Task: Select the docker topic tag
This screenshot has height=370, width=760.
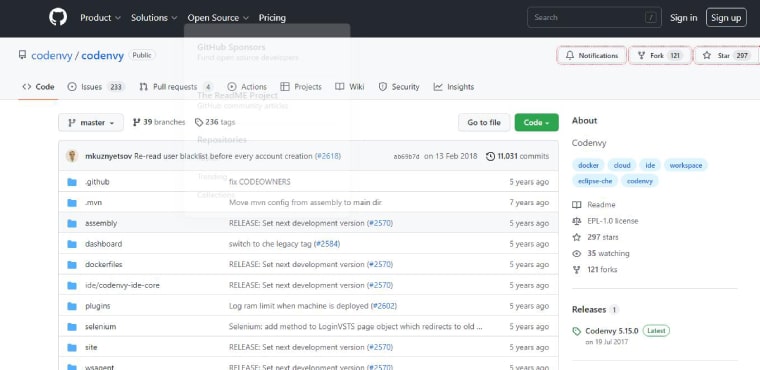Action: (x=588, y=165)
